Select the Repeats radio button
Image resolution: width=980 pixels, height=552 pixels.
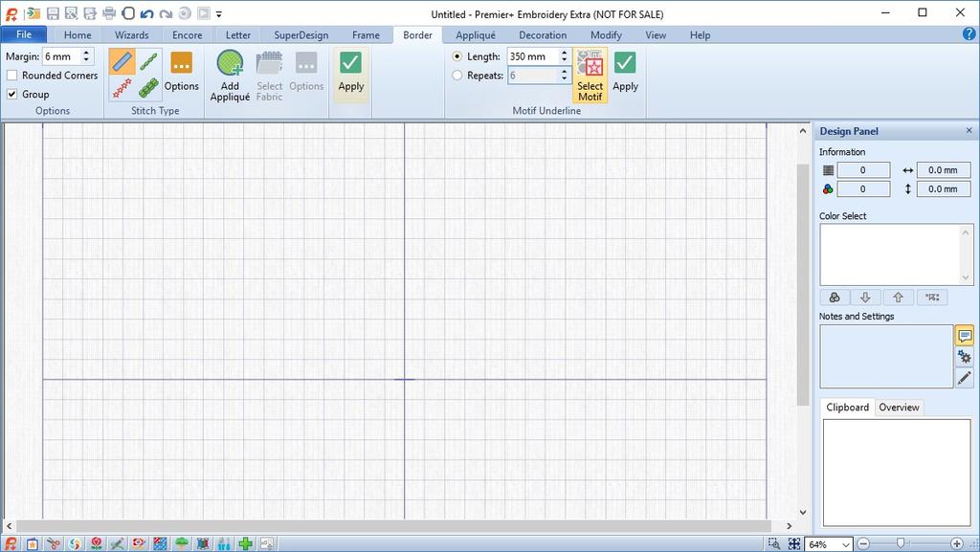click(457, 76)
